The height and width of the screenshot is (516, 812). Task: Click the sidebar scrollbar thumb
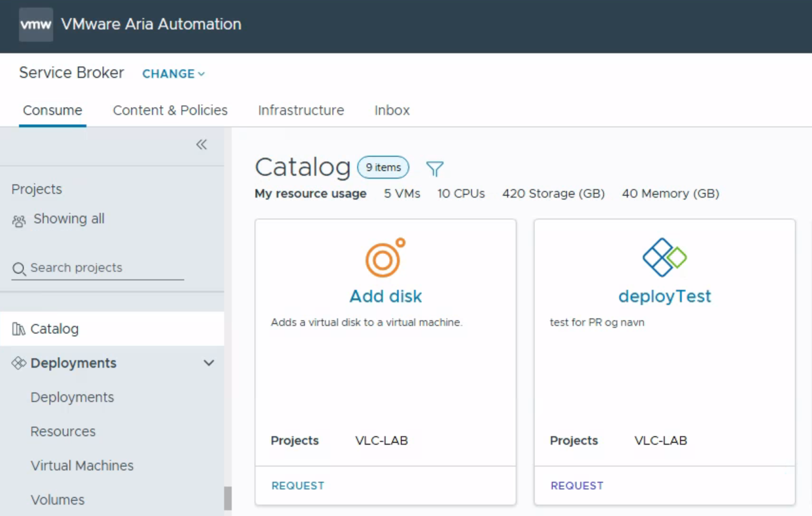228,498
